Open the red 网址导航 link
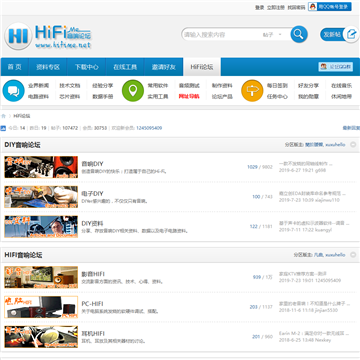The height and width of the screenshot is (360, 360). [x=189, y=96]
